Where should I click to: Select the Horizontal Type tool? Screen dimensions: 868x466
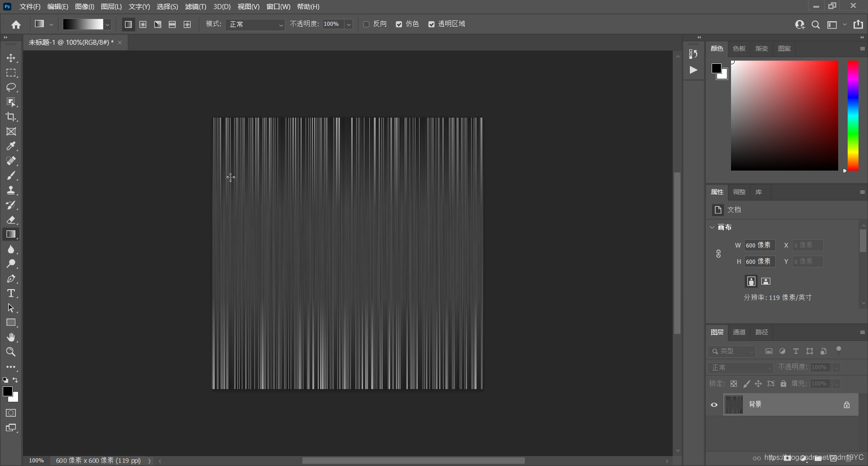pos(11,293)
